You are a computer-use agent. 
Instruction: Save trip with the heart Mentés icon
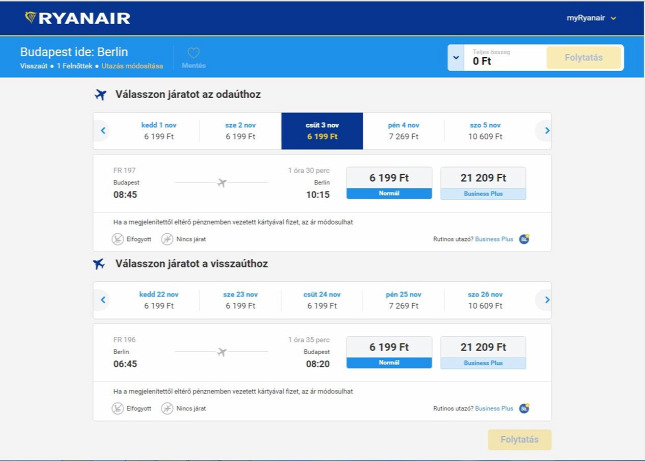pos(193,53)
